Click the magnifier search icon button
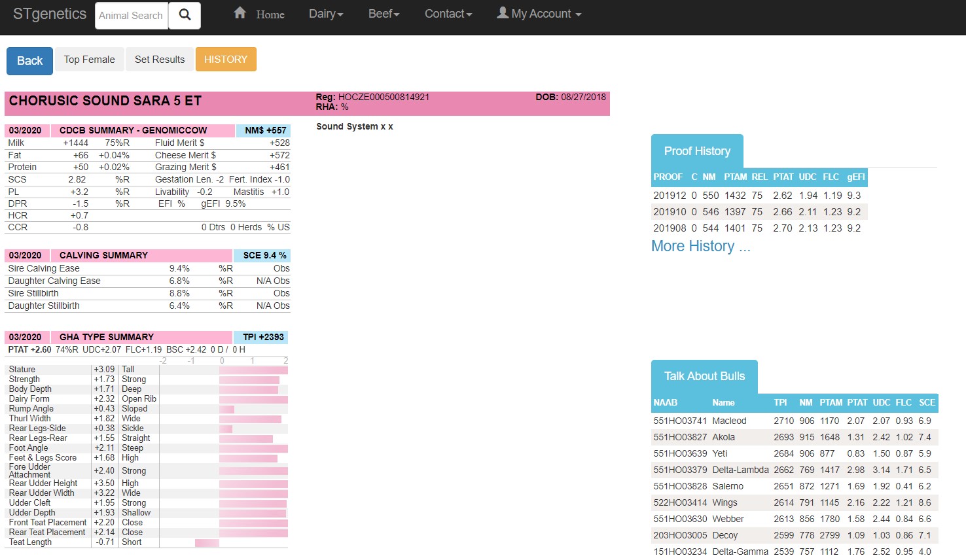The height and width of the screenshot is (560, 966). coord(185,15)
